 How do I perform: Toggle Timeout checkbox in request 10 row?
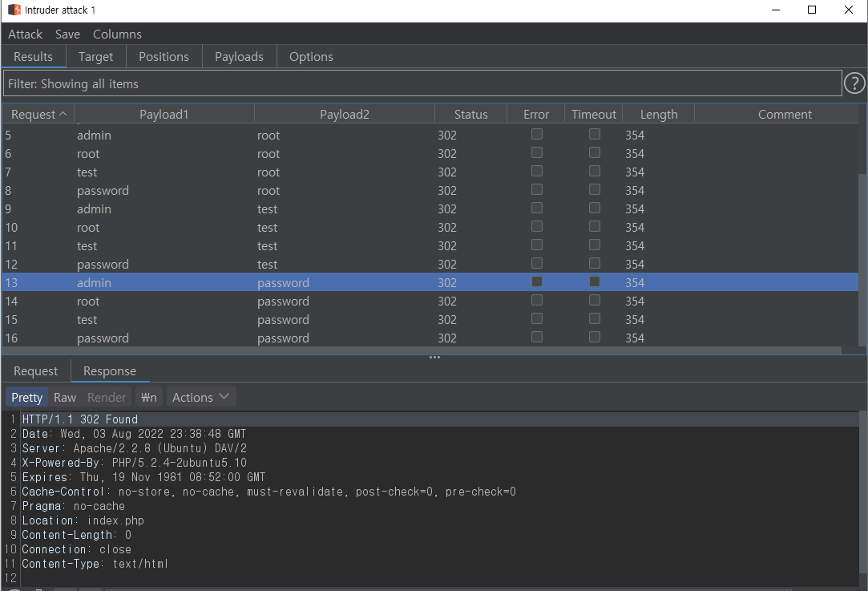pos(595,226)
